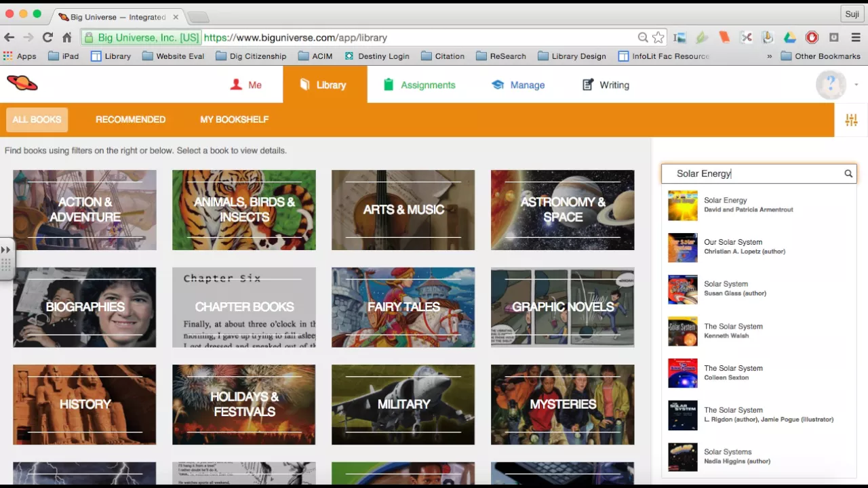Select Solar System by Susan Glass

tap(759, 289)
